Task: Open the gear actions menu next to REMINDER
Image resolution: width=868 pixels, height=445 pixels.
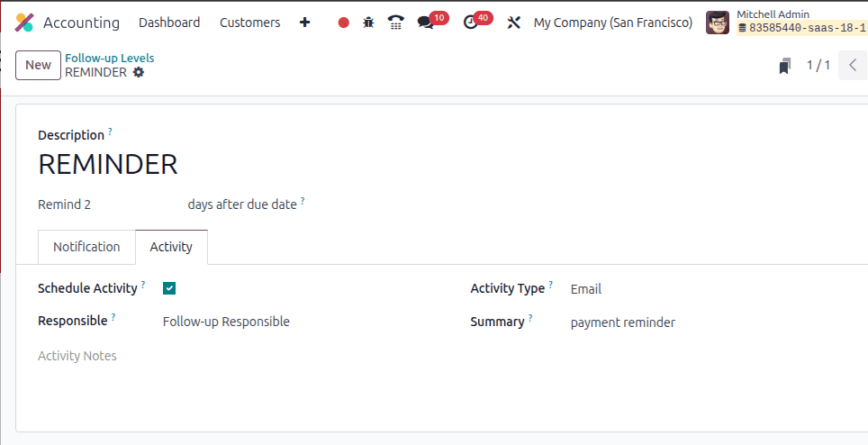Action: click(x=139, y=72)
